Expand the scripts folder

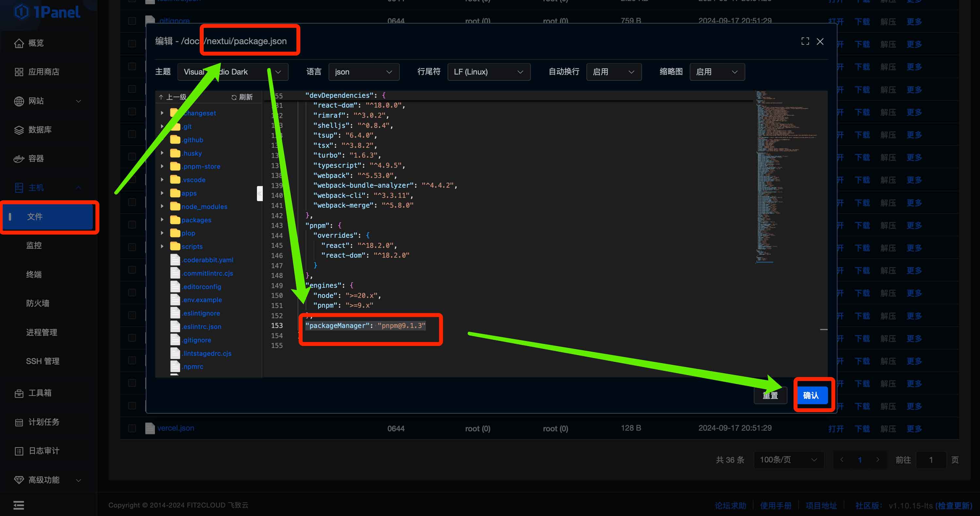[162, 247]
